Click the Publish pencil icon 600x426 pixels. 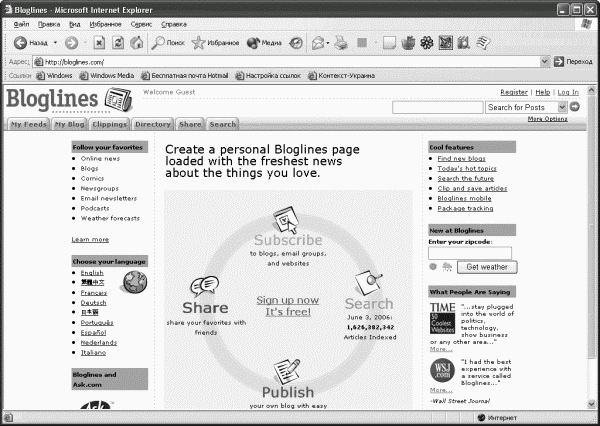pos(287,372)
